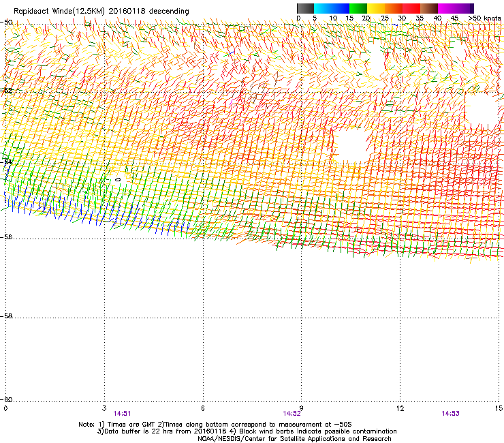Click the plot title 'Rapidscat Winds(12.5KM) 20160118 descending'

101,12
